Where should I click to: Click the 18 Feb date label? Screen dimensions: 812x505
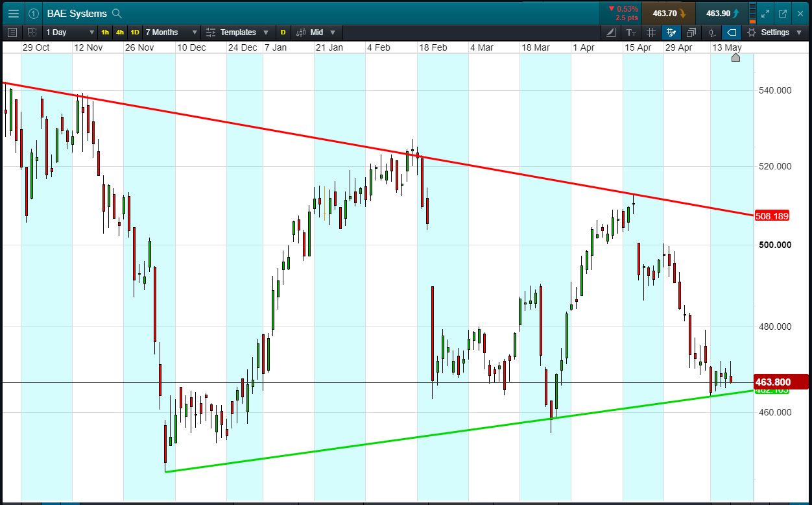[433, 47]
